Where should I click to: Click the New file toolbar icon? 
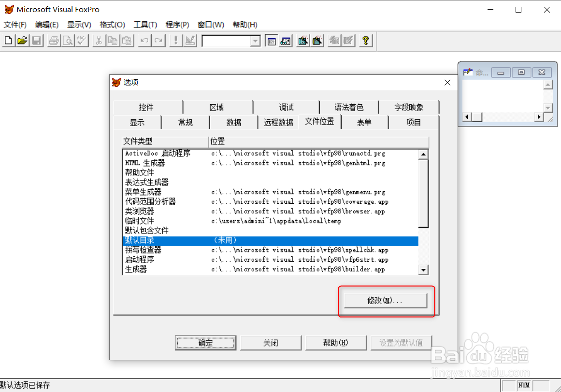(x=8, y=41)
